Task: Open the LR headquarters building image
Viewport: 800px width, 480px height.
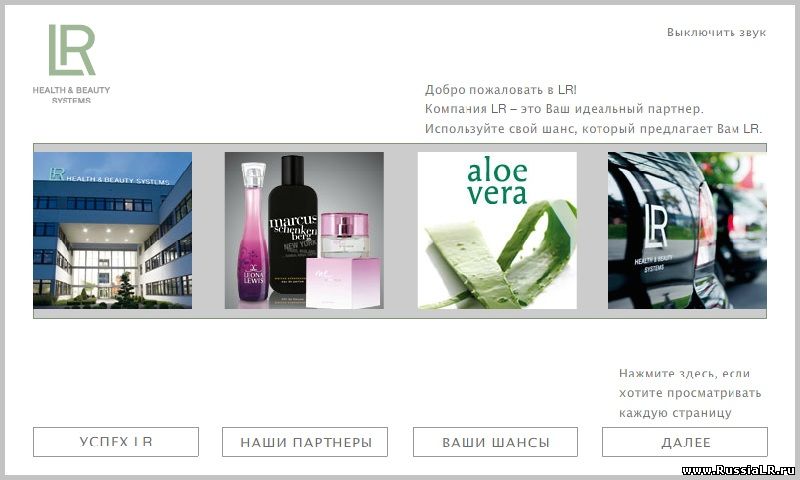Action: tap(113, 230)
